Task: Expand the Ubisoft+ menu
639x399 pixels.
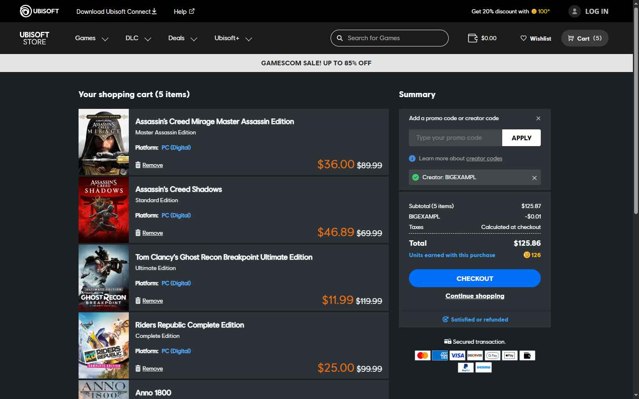Action: [x=233, y=38]
